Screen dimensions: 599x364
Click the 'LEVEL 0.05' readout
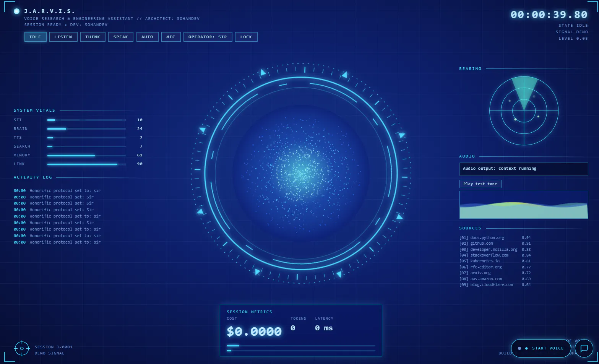573,39
